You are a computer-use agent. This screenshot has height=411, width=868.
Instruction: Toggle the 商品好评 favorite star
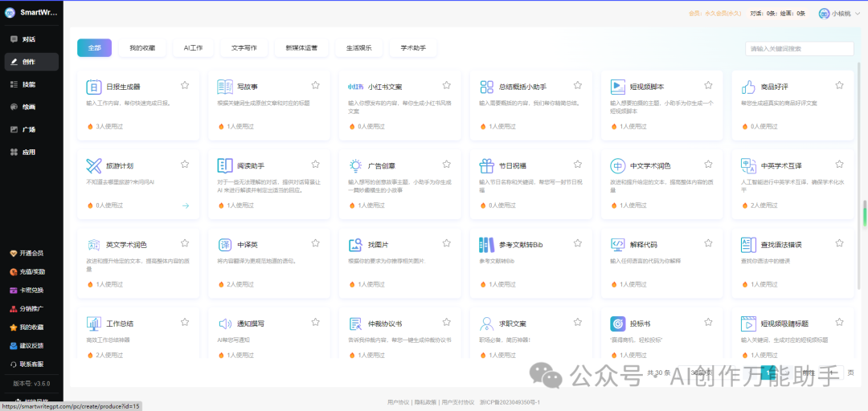(839, 85)
